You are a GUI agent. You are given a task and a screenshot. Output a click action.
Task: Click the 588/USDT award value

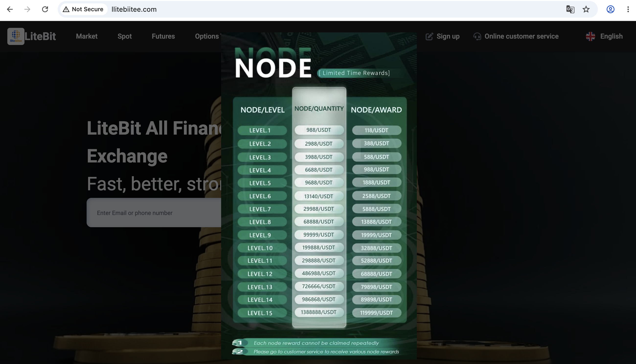377,157
